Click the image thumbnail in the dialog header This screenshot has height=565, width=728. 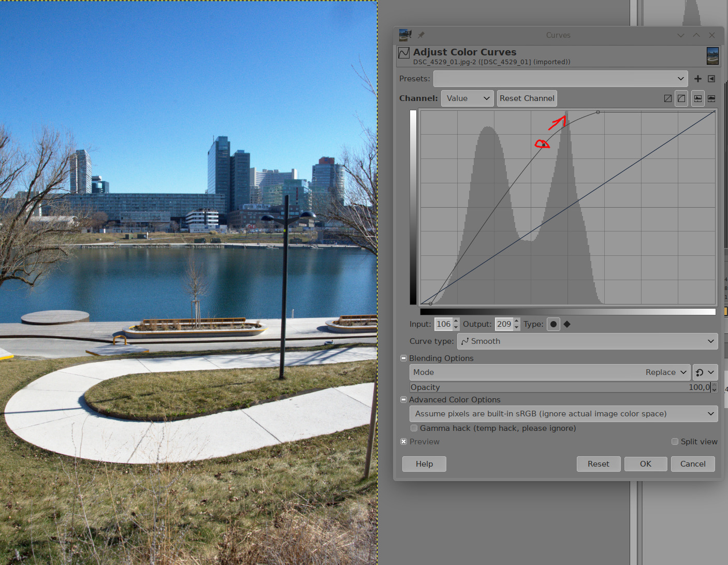[712, 56]
